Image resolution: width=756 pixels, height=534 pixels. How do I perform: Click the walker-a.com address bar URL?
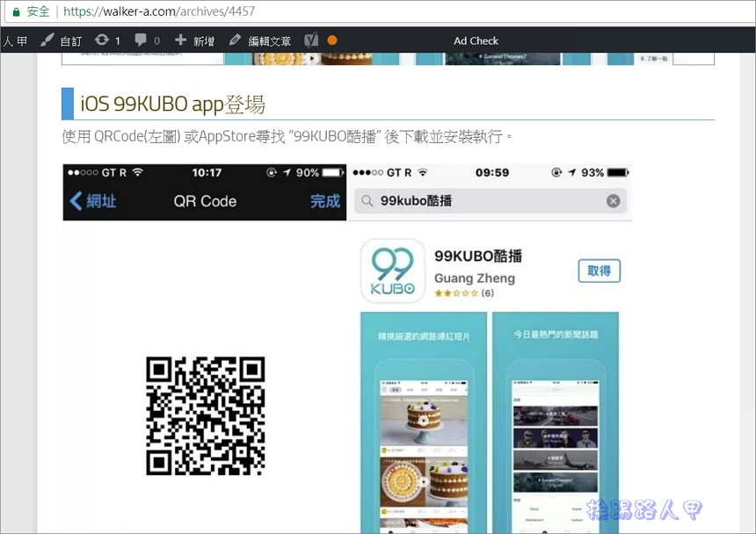pos(159,11)
